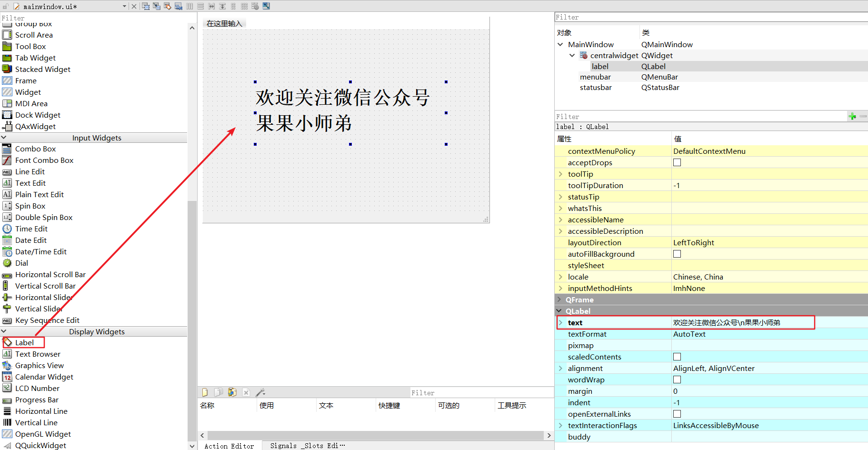
Task: Select the Graphics View widget
Action: tap(39, 365)
